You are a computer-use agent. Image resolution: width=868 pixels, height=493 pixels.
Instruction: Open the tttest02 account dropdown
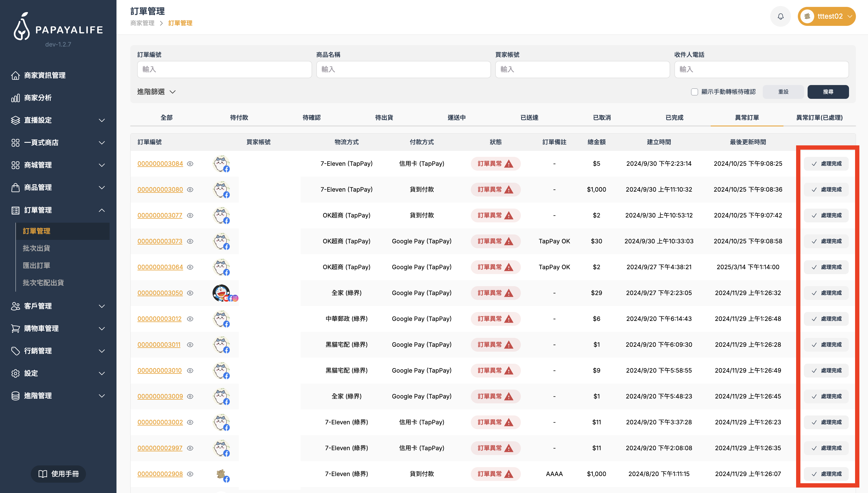coord(826,16)
